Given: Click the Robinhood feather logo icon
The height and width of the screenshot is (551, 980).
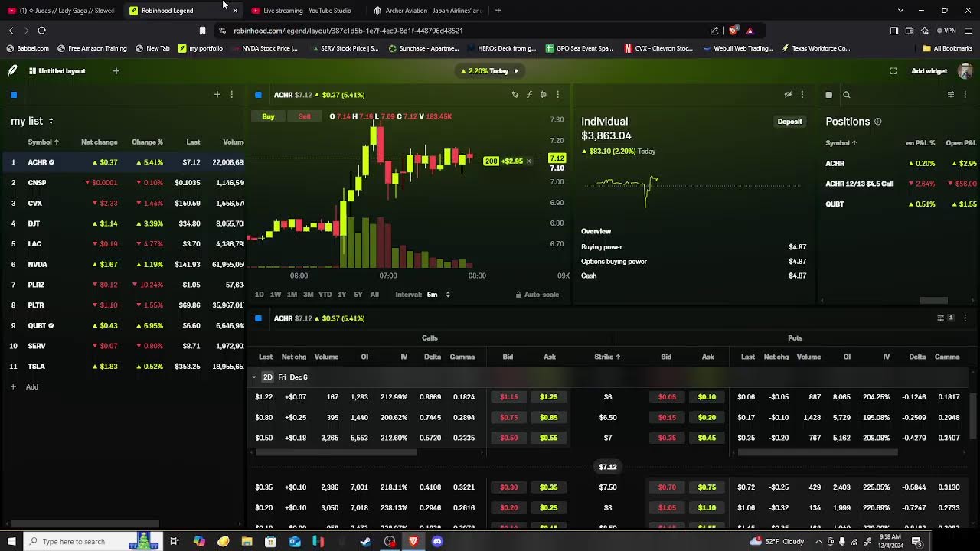Looking at the screenshot, I should [12, 70].
